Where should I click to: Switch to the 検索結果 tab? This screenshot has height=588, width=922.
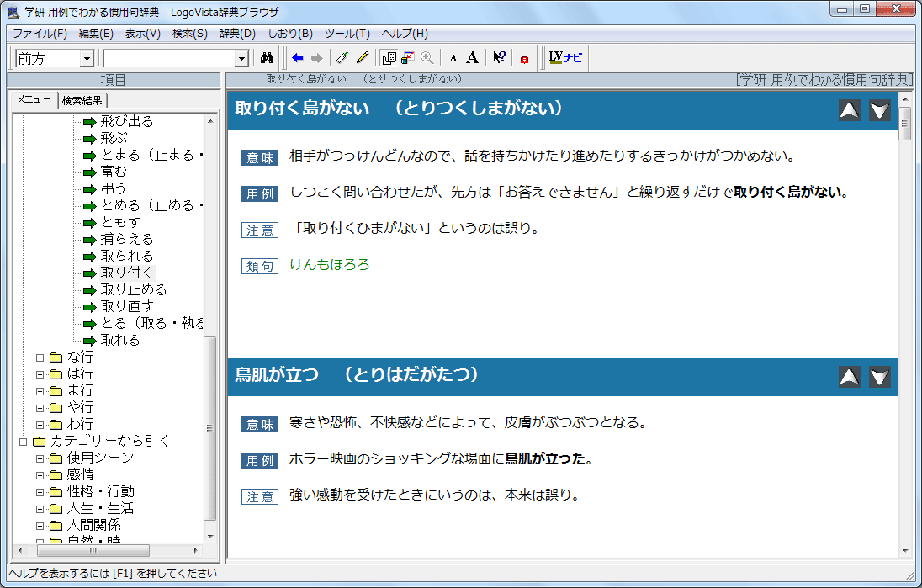[x=82, y=100]
